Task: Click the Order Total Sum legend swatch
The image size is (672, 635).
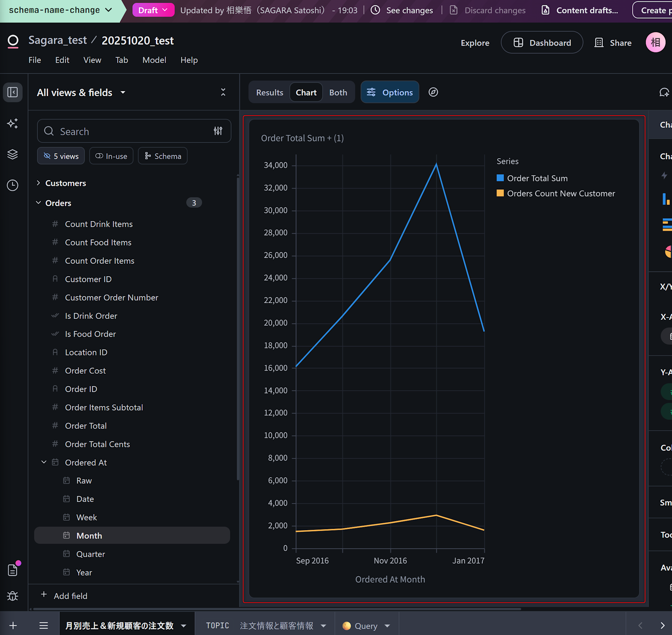Action: point(500,178)
